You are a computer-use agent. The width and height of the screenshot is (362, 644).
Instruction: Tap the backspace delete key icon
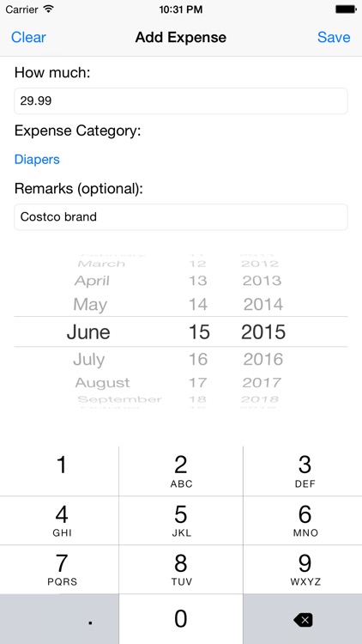click(x=304, y=619)
